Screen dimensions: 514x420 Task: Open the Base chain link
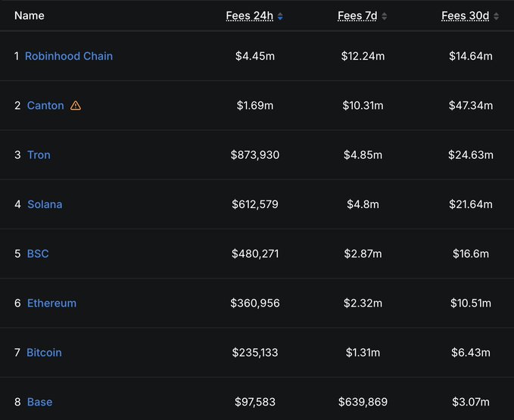pos(39,402)
